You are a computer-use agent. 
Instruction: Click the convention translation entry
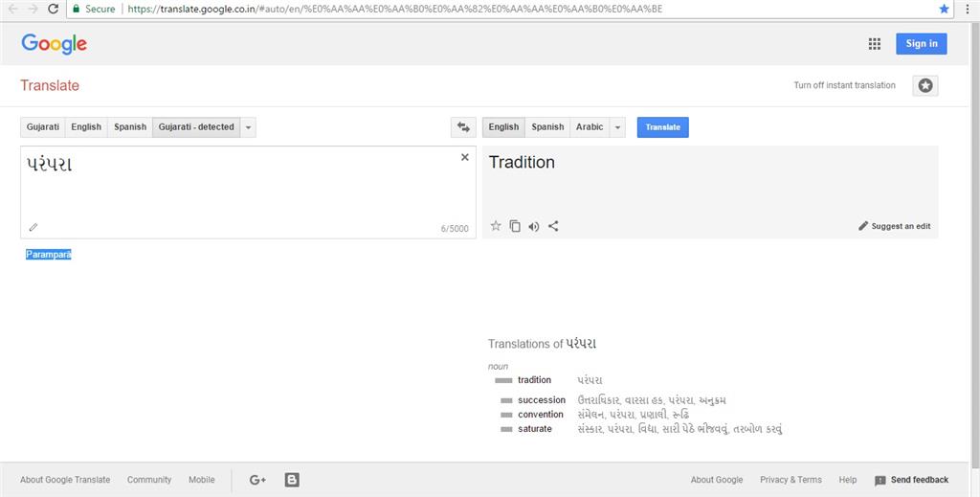pyautogui.click(x=541, y=415)
